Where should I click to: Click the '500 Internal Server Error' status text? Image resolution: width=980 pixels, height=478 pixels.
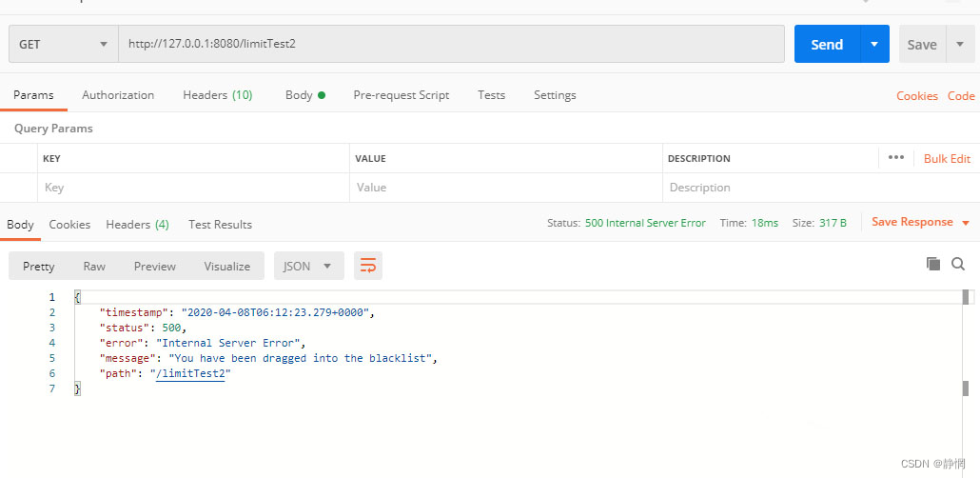(645, 223)
